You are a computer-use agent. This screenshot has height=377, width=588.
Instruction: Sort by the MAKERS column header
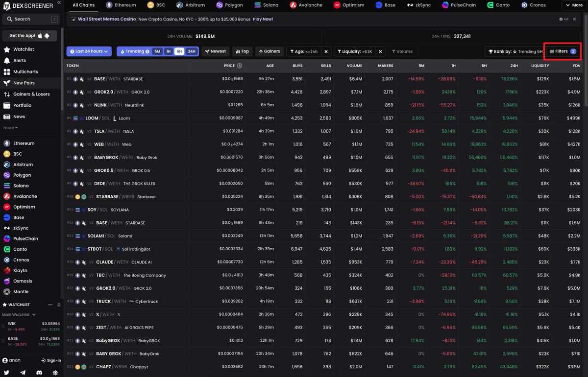(x=386, y=66)
